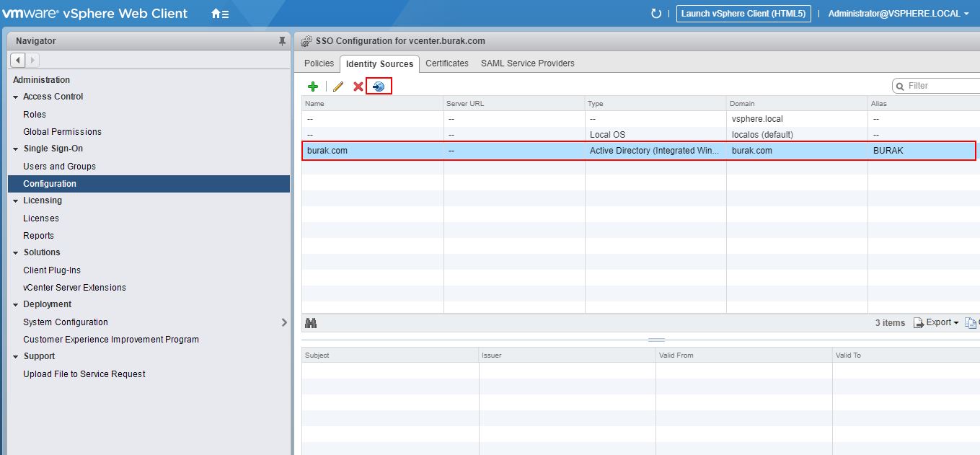Collapse the Single Sign-On section

16,149
